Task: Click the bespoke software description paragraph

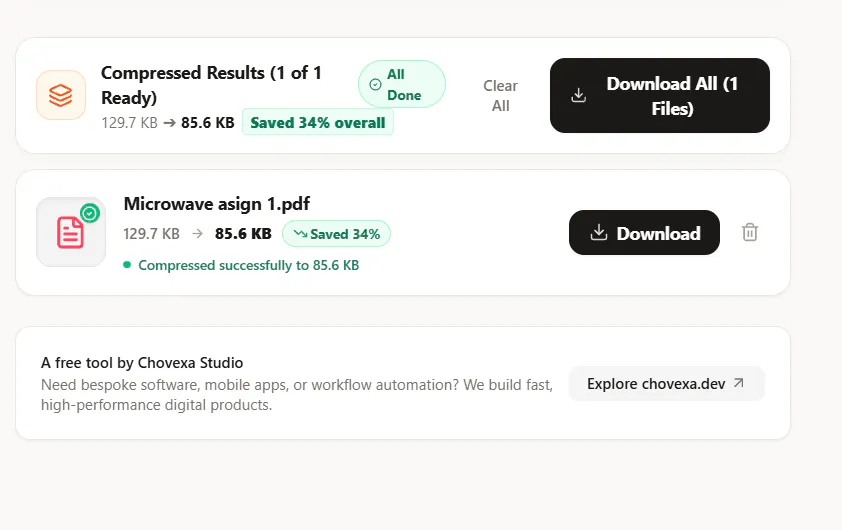Action: coord(296,395)
